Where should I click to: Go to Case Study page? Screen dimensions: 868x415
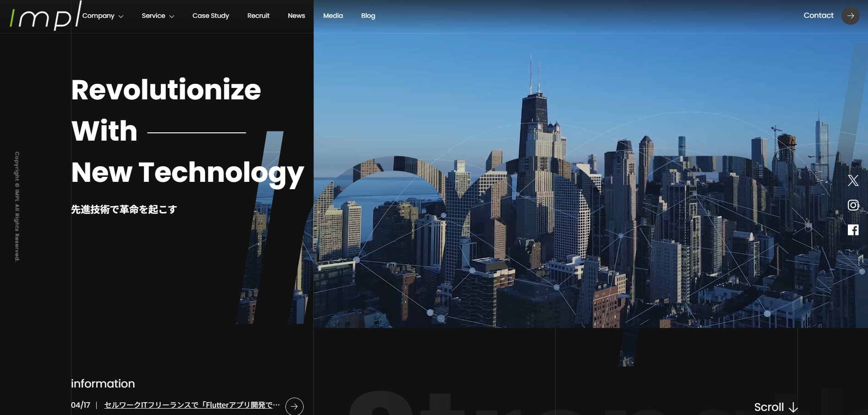[211, 16]
